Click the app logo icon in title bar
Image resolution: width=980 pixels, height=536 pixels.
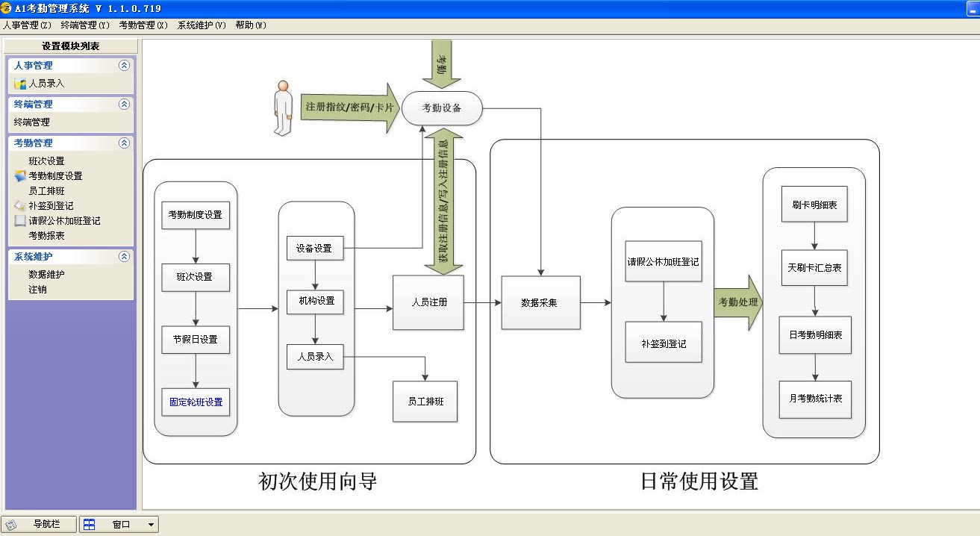(6, 8)
